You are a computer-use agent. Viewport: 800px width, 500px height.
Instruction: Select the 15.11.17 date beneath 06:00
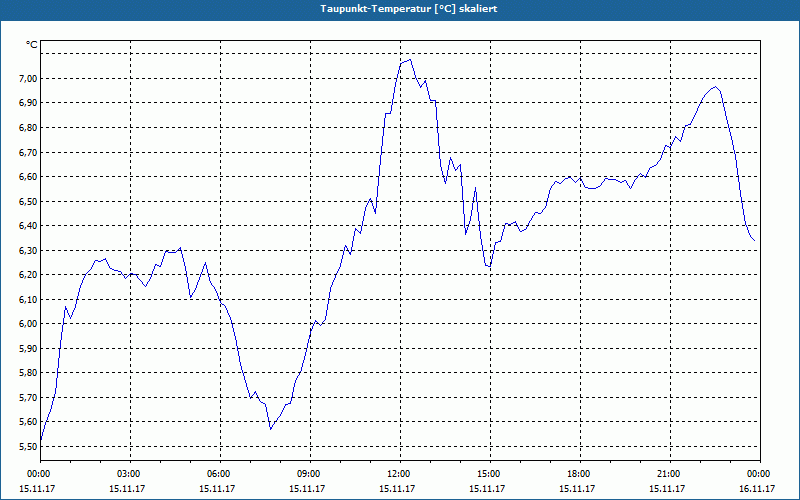tap(217, 489)
